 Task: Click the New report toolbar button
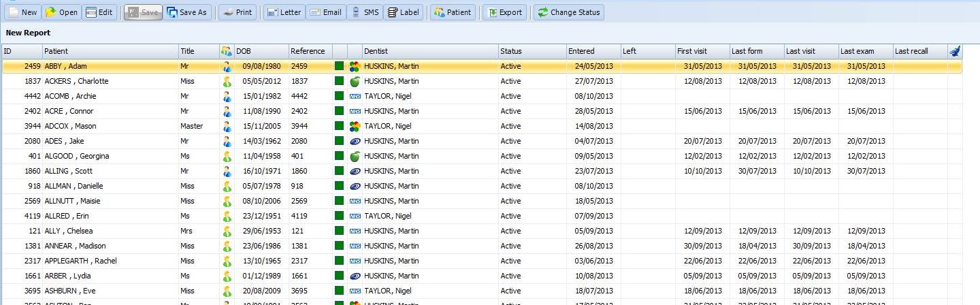[x=22, y=12]
